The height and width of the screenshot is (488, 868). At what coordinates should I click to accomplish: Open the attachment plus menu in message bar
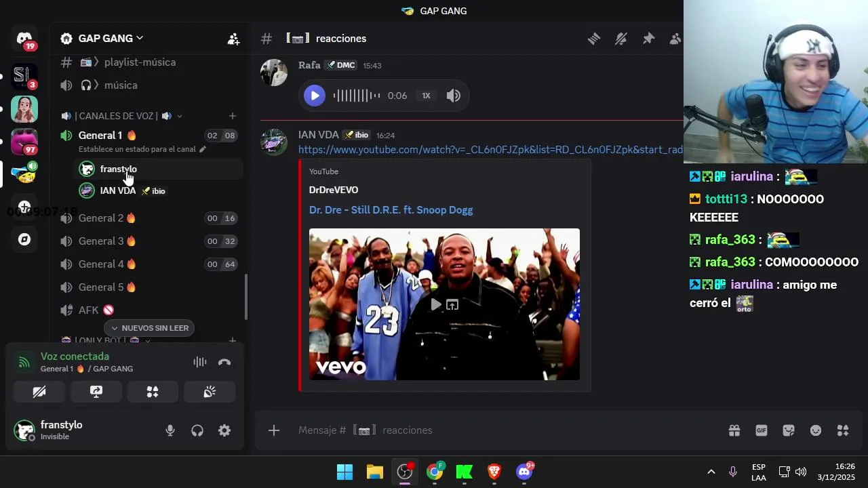[274, 430]
